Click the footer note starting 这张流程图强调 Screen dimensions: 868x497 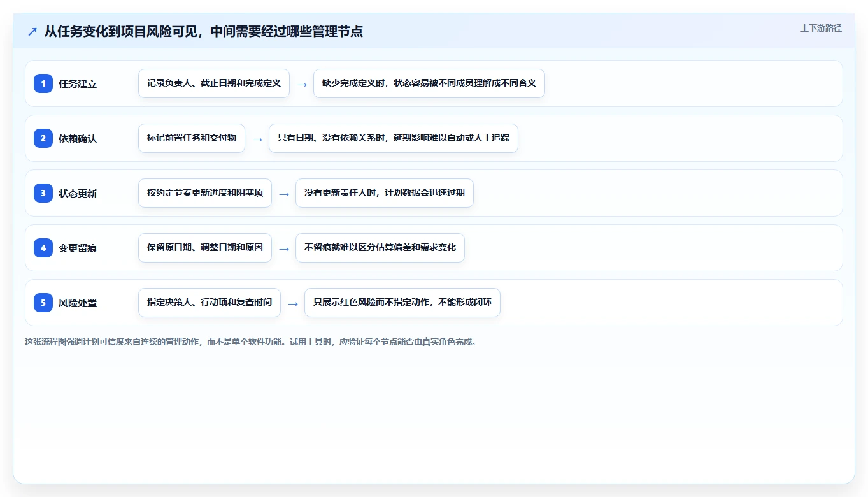click(x=251, y=342)
